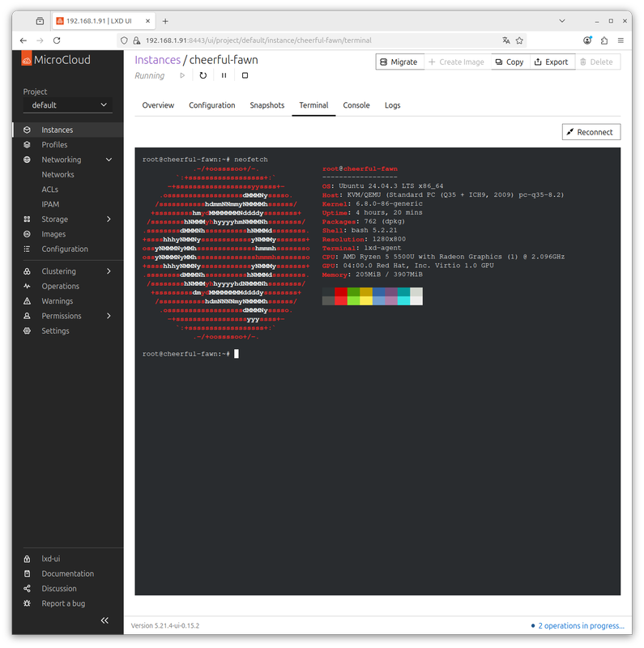
Task: Open Instances in the sidebar
Action: [68, 130]
